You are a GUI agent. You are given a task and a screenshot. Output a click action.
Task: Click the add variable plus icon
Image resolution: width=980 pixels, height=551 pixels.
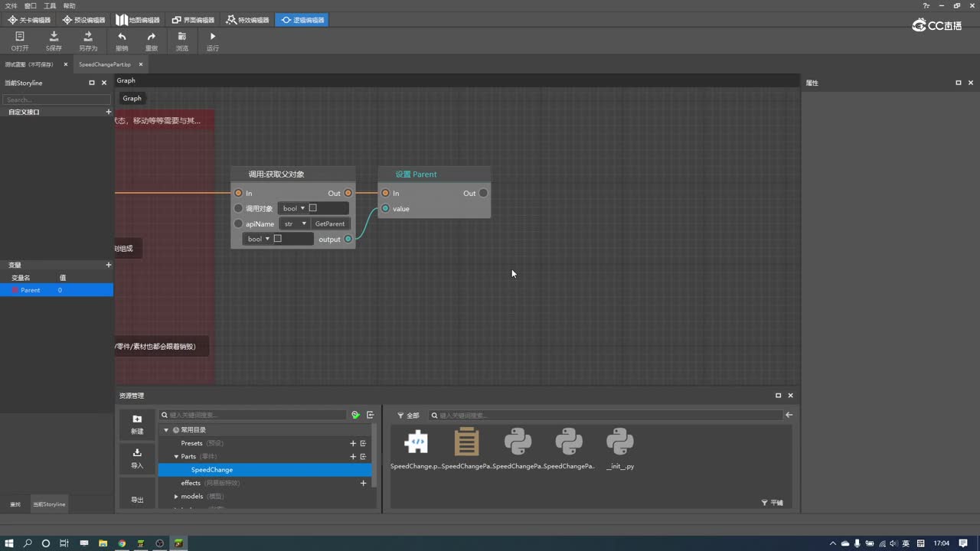(108, 265)
